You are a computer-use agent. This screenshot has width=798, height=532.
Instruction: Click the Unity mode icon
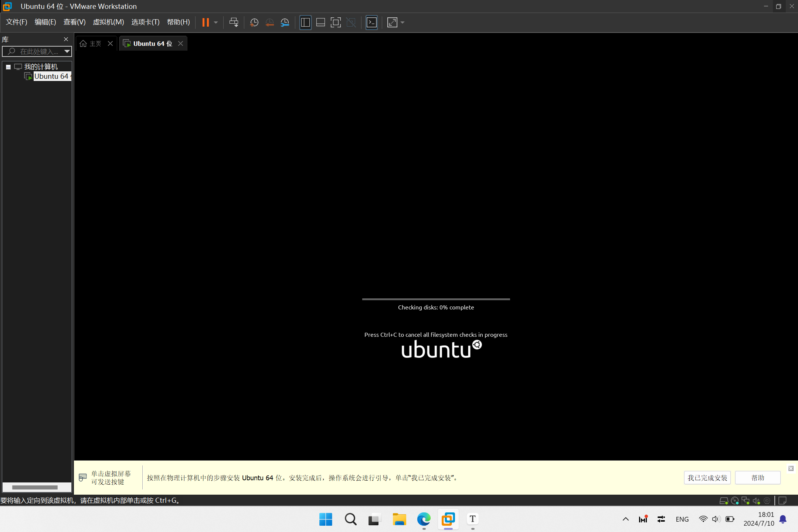(351, 22)
